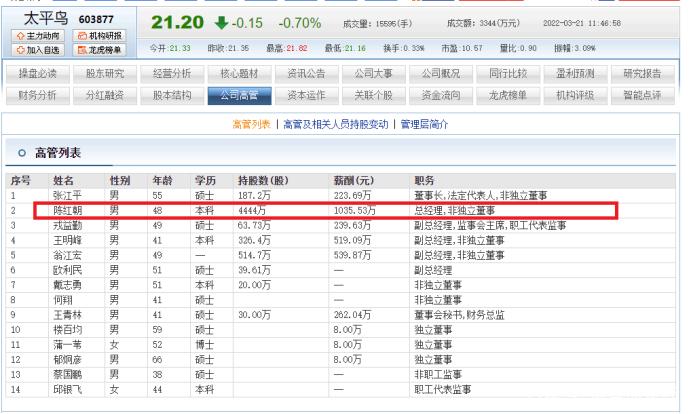Open 智能点评 tab
691x414 pixels.
(643, 95)
